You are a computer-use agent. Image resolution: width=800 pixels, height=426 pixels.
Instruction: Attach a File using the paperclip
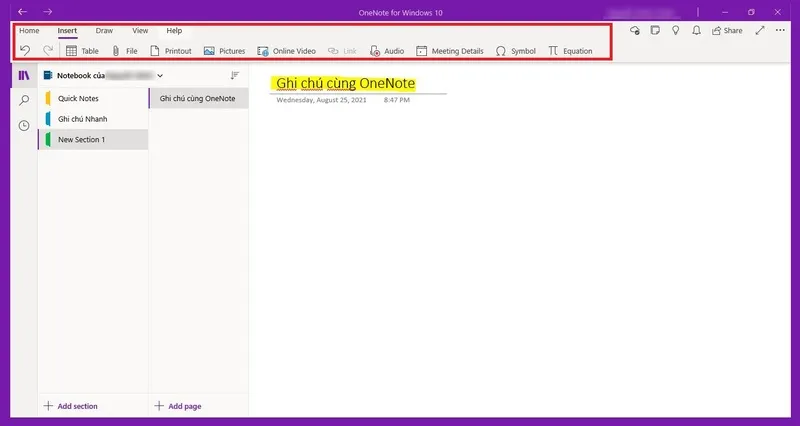(x=124, y=51)
